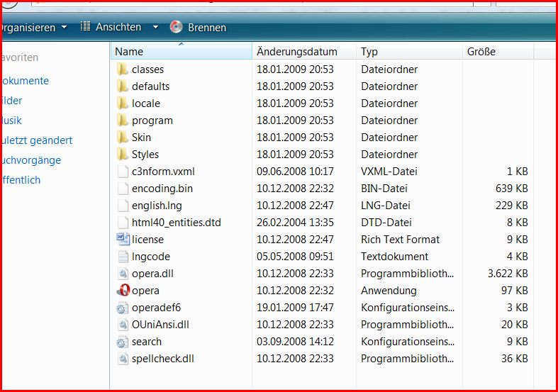Click the lngcode text document icon
This screenshot has height=392, width=558.
[123, 257]
